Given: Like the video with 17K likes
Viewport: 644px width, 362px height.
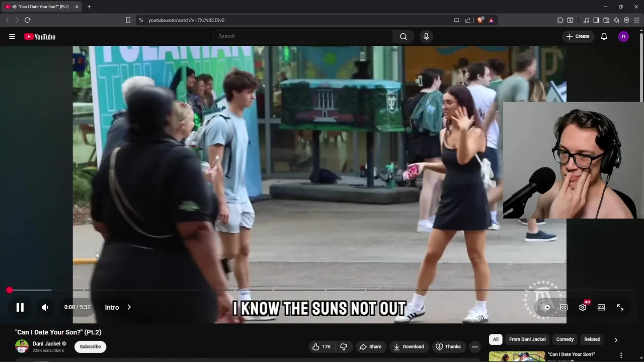Looking at the screenshot, I should click(321, 346).
